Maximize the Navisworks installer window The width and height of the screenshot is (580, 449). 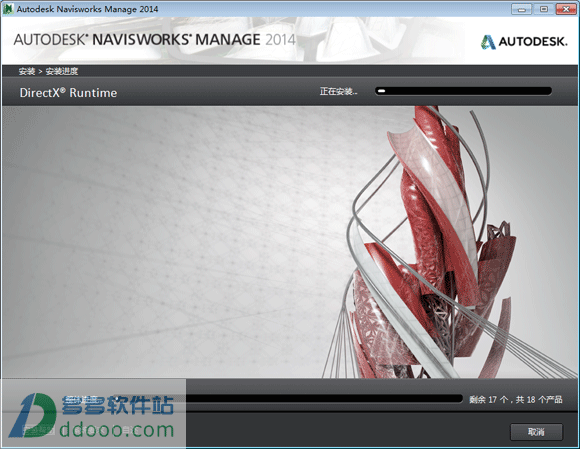click(x=543, y=9)
